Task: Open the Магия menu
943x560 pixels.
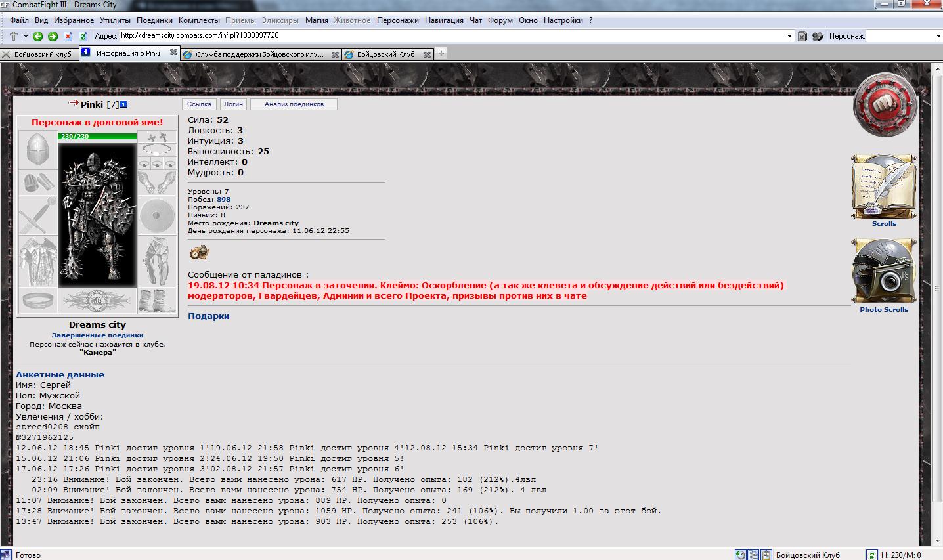Action: pyautogui.click(x=317, y=20)
